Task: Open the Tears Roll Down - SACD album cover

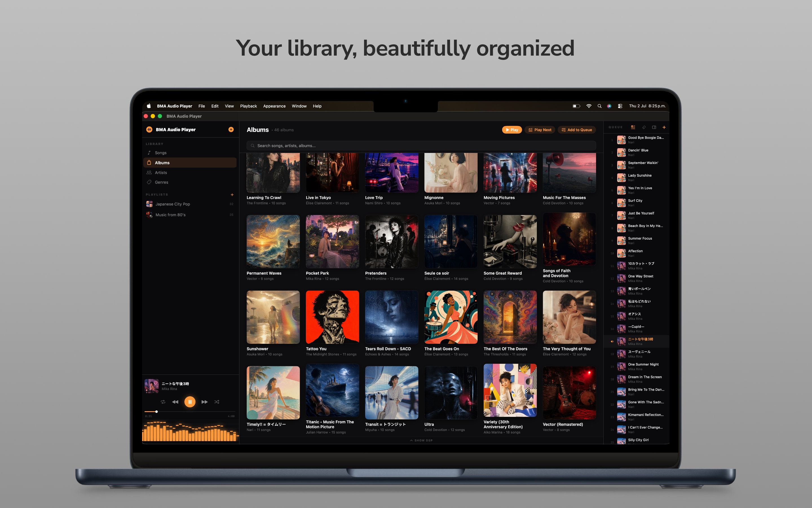Action: pos(392,317)
